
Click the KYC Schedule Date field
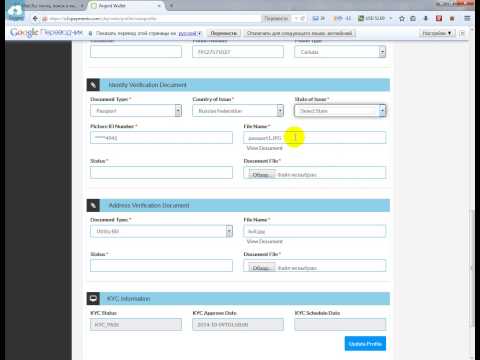(340, 324)
